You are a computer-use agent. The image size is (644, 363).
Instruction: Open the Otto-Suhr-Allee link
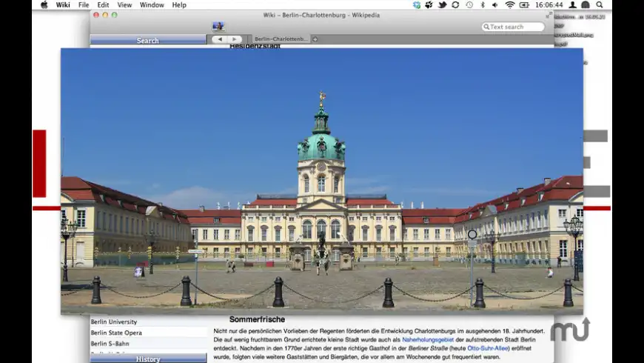tap(488, 348)
